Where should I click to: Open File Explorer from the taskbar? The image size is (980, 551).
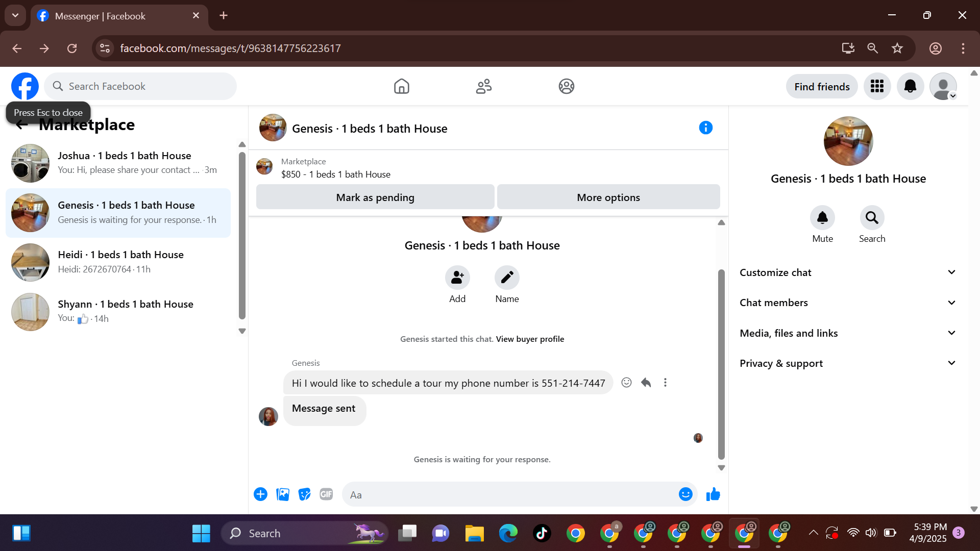coord(474,533)
